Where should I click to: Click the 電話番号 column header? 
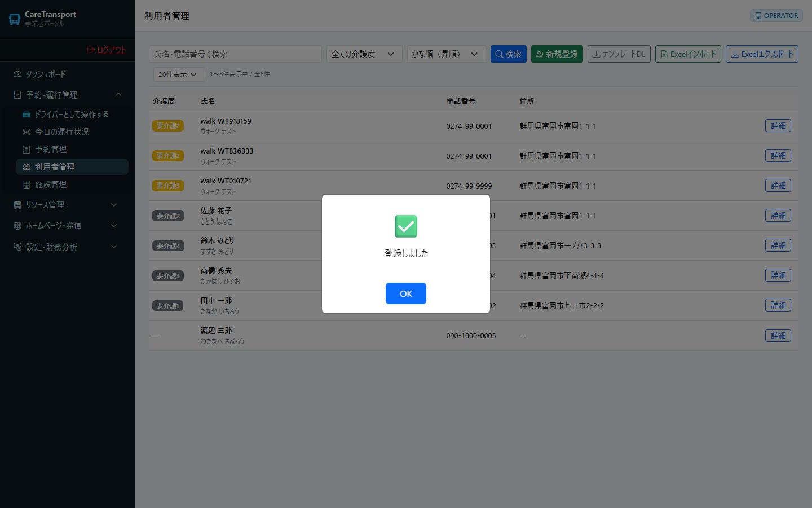click(x=461, y=101)
